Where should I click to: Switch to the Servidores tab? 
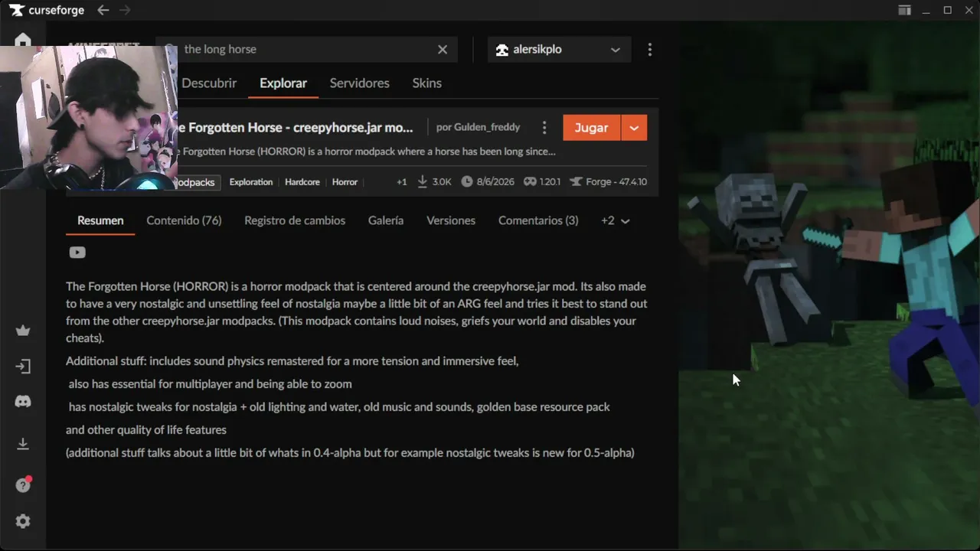click(x=360, y=83)
